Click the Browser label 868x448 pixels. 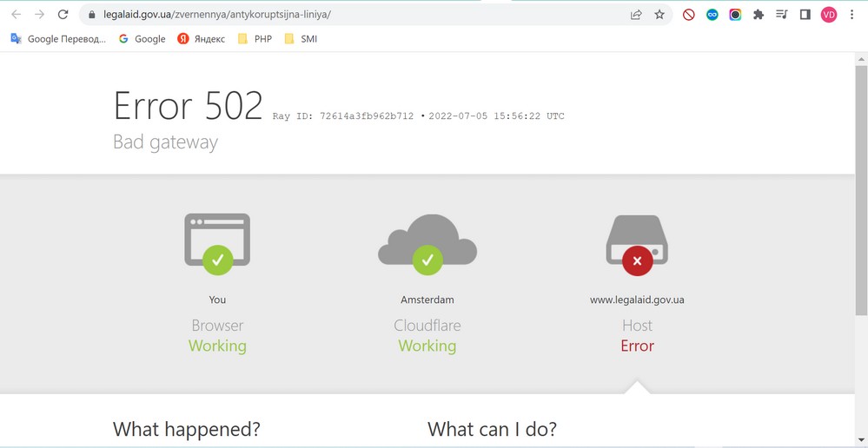click(217, 326)
